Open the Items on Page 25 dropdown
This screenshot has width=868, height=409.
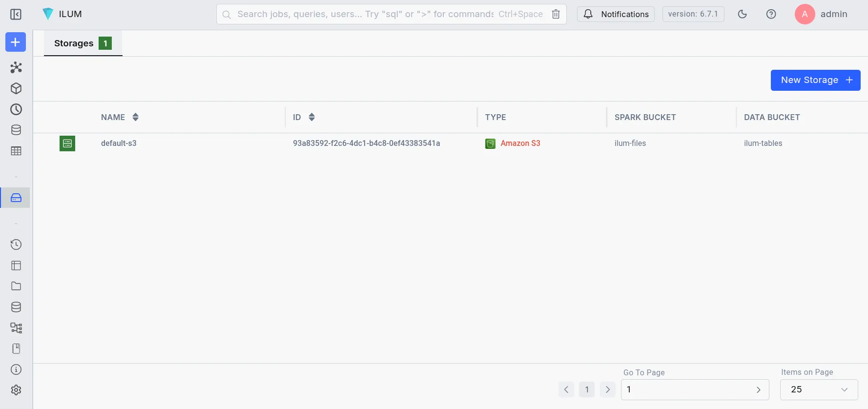point(819,389)
